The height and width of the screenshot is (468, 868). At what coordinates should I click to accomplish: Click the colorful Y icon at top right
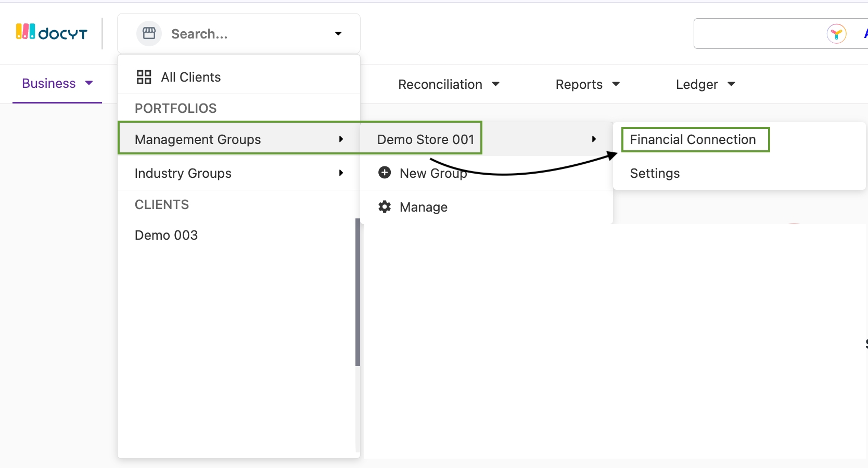(836, 34)
